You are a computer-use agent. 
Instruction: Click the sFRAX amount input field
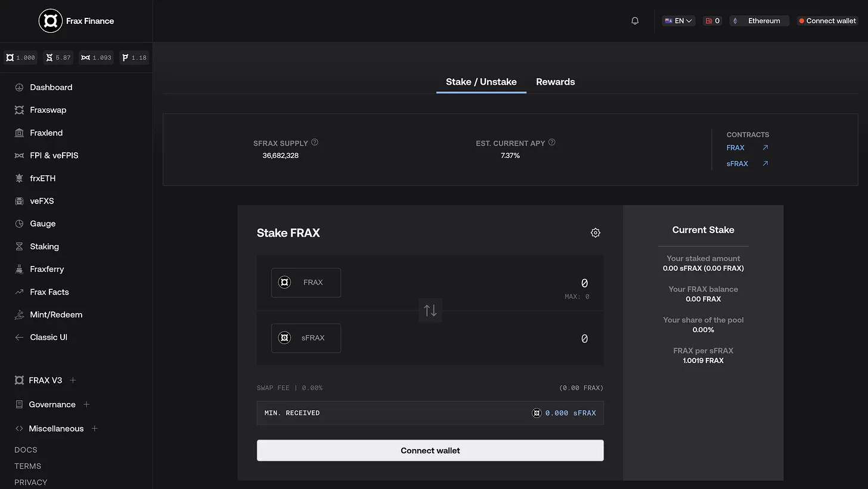click(x=584, y=339)
